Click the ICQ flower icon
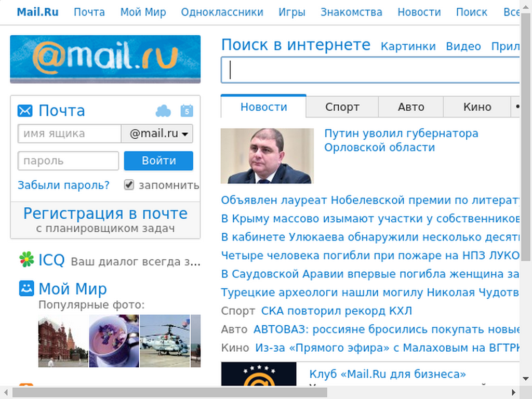 coord(26,260)
